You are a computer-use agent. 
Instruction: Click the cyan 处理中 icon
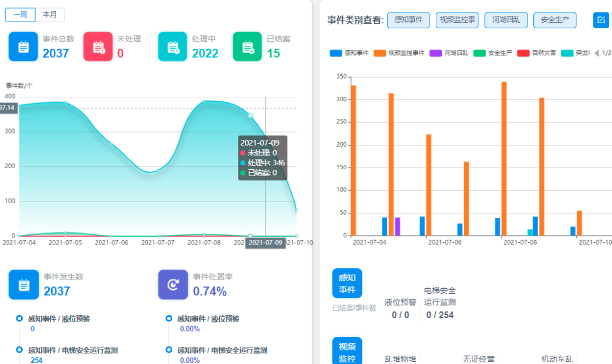(x=172, y=47)
